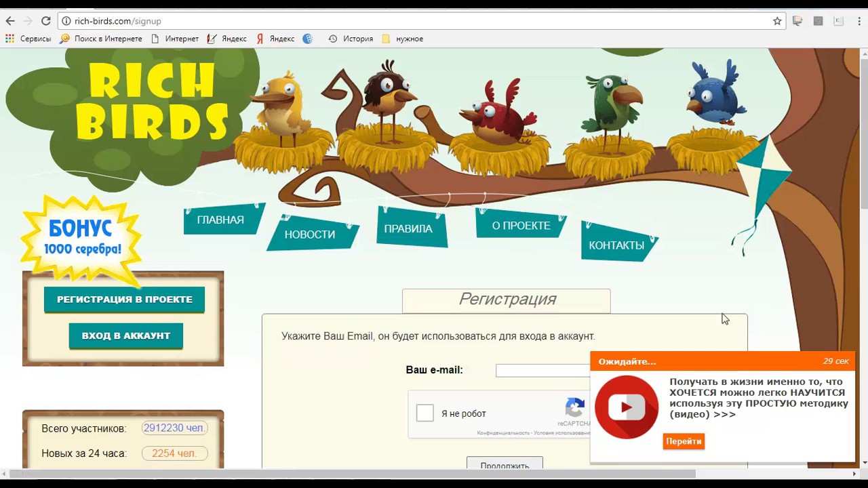Open the О ПРОЕКТЕ menu item
The image size is (868, 488).
coord(521,226)
